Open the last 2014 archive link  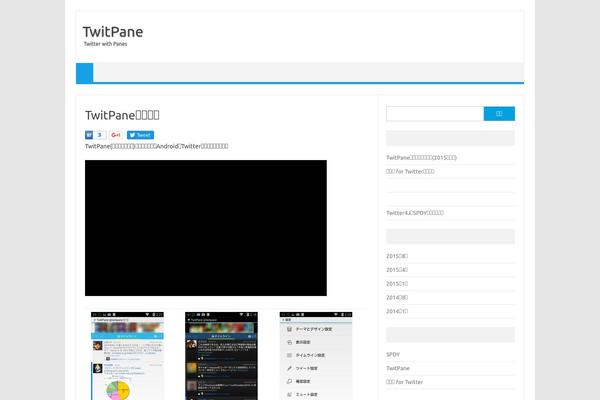click(397, 311)
